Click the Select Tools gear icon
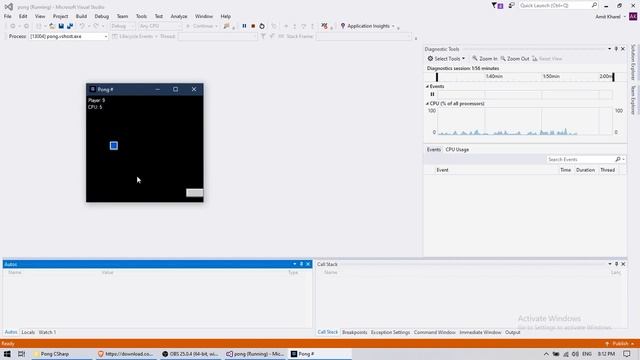Viewport: 640px width, 360px height. [x=430, y=59]
